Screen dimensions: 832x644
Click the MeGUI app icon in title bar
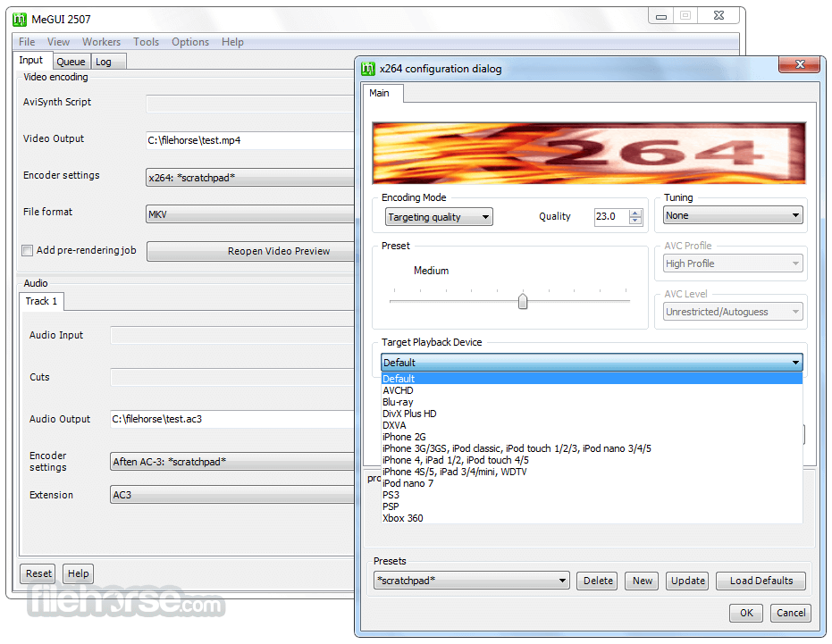coord(20,20)
